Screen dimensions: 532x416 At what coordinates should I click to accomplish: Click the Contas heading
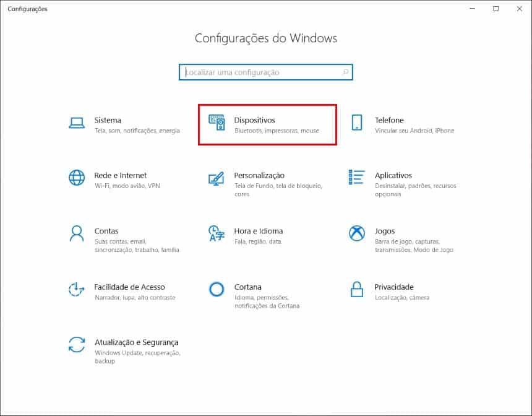tap(106, 231)
